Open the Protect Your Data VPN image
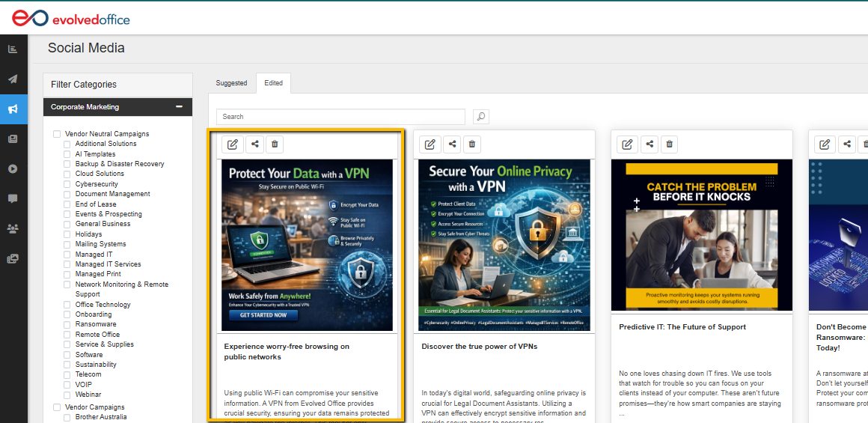 [307, 245]
